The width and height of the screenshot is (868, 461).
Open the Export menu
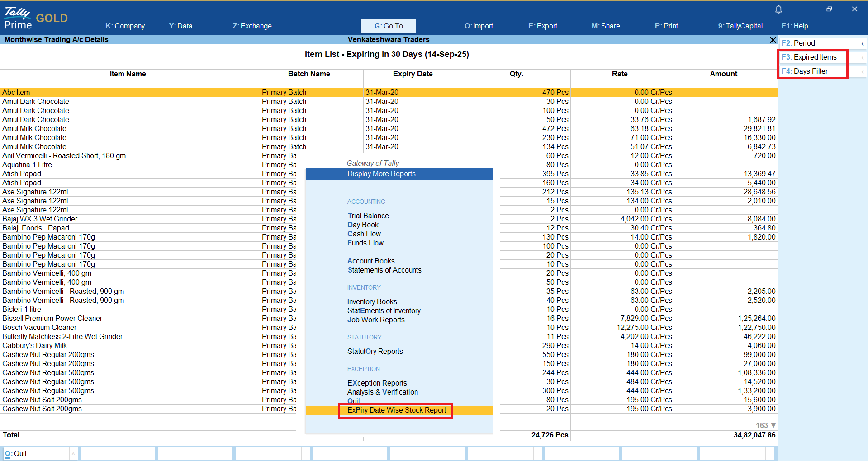point(542,26)
